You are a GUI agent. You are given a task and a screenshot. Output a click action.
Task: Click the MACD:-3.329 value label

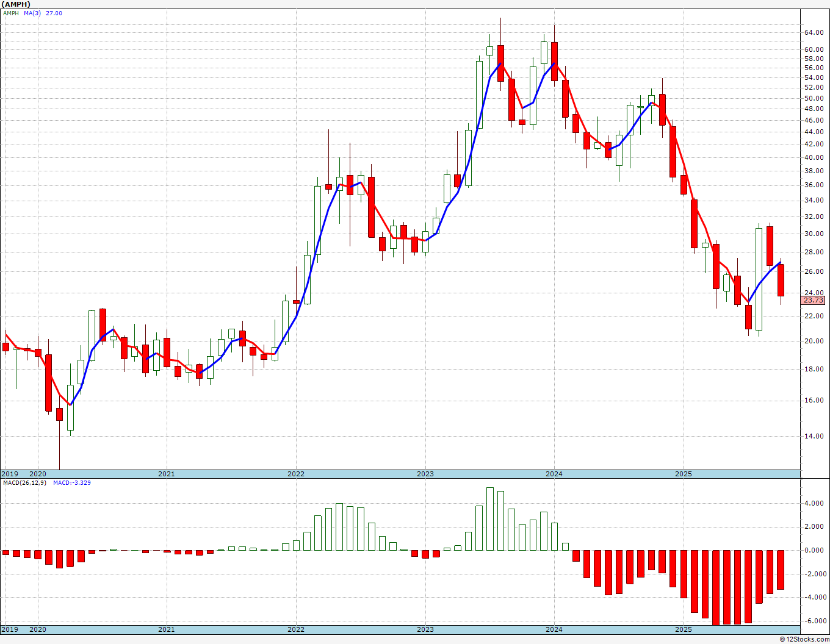click(x=72, y=483)
